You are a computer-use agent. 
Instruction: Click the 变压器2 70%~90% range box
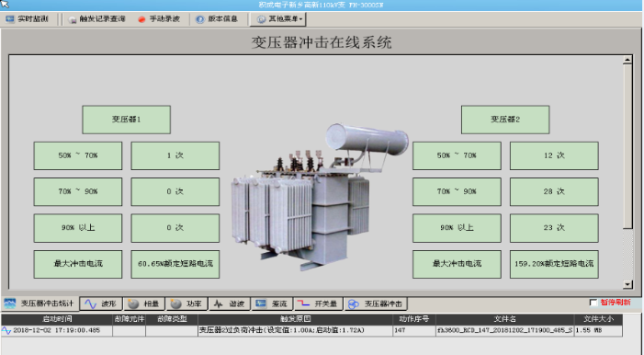457,191
